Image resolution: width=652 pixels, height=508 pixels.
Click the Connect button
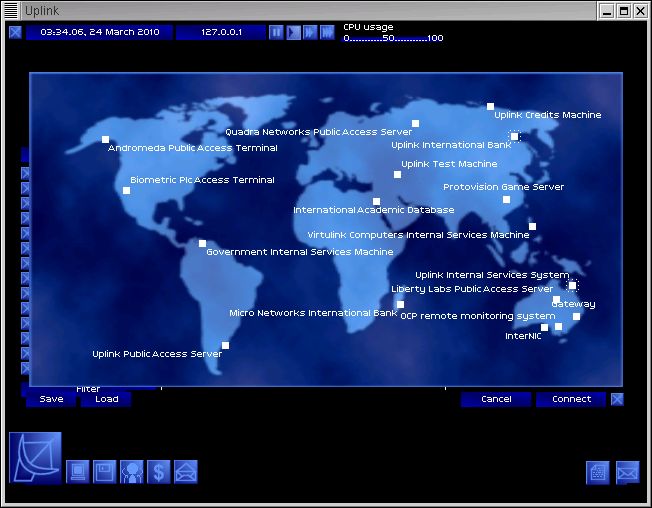point(571,399)
